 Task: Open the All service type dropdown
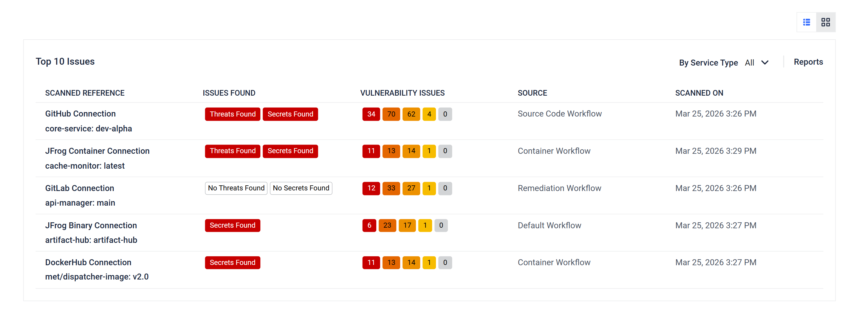pyautogui.click(x=749, y=63)
